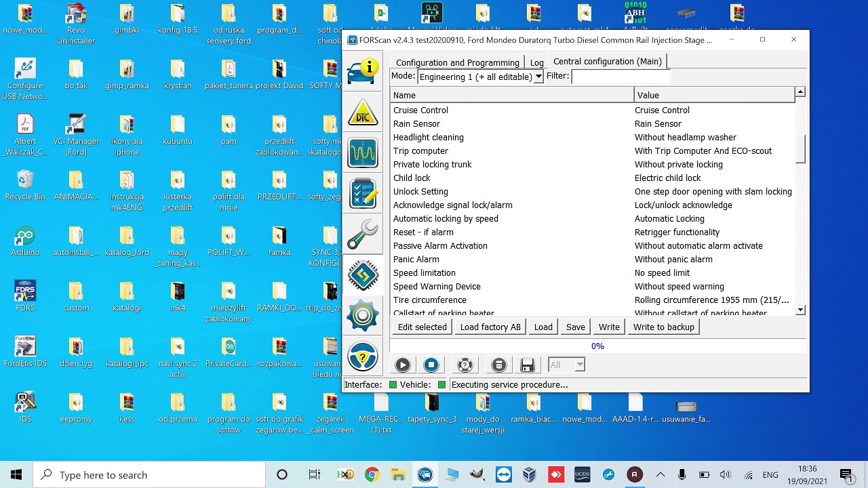868x488 pixels.
Task: Click the Edit selected button
Action: pos(422,327)
